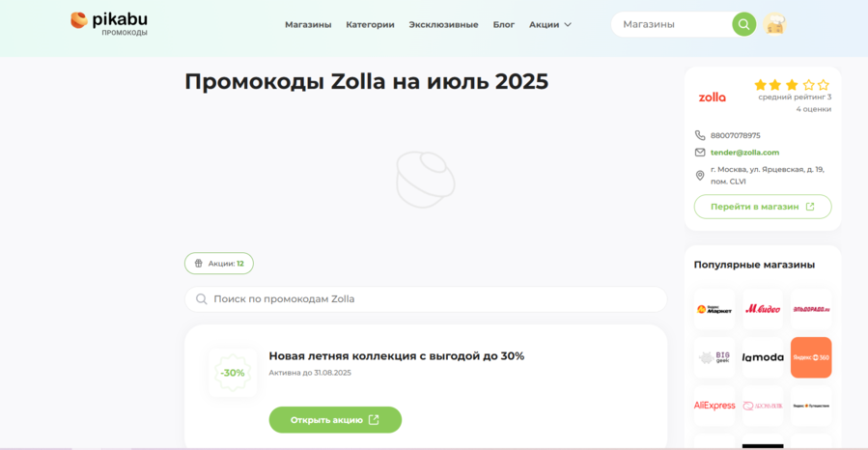868x450 pixels.
Task: Focus the header Магазины search field
Action: 675,24
